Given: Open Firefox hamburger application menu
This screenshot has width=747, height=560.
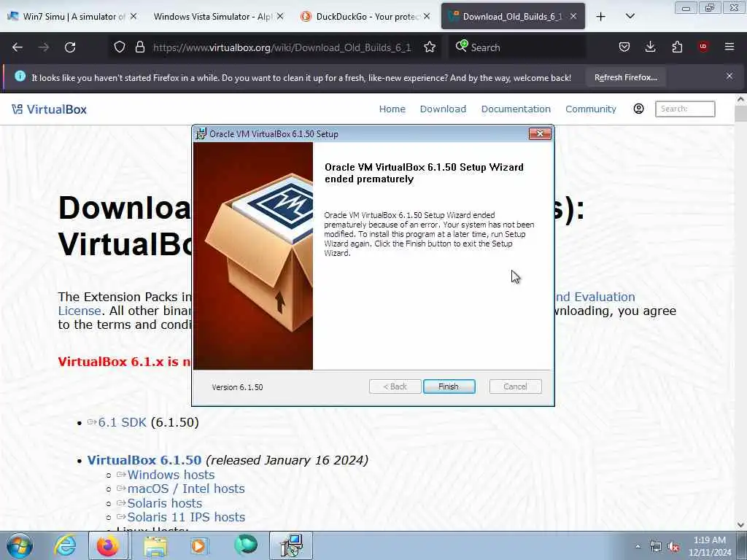Looking at the screenshot, I should (729, 47).
